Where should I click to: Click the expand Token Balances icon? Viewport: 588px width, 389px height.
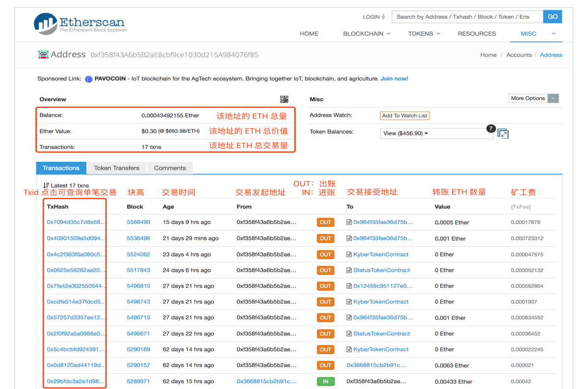pyautogui.click(x=503, y=133)
